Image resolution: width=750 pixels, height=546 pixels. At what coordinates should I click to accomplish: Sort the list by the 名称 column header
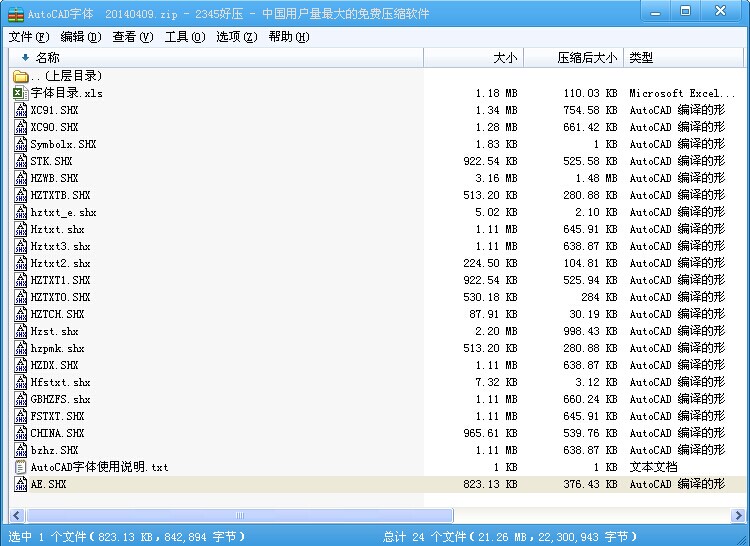pyautogui.click(x=216, y=58)
